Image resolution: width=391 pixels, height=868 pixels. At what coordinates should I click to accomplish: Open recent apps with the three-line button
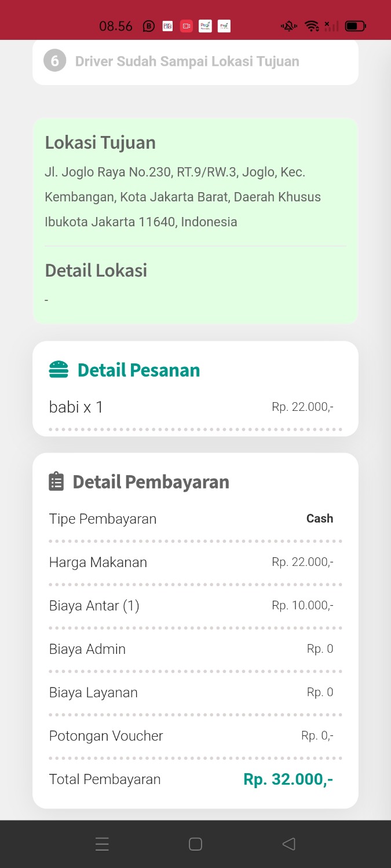tap(102, 844)
